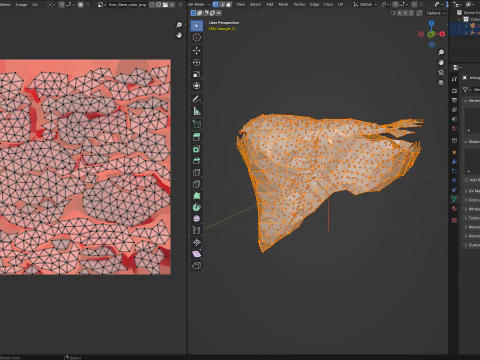Image resolution: width=480 pixels, height=360 pixels.
Task: Enable vertex select mode
Action: (x=215, y=4)
